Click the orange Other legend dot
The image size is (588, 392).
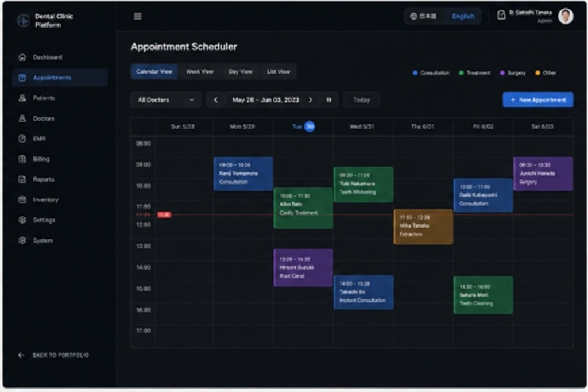point(537,73)
